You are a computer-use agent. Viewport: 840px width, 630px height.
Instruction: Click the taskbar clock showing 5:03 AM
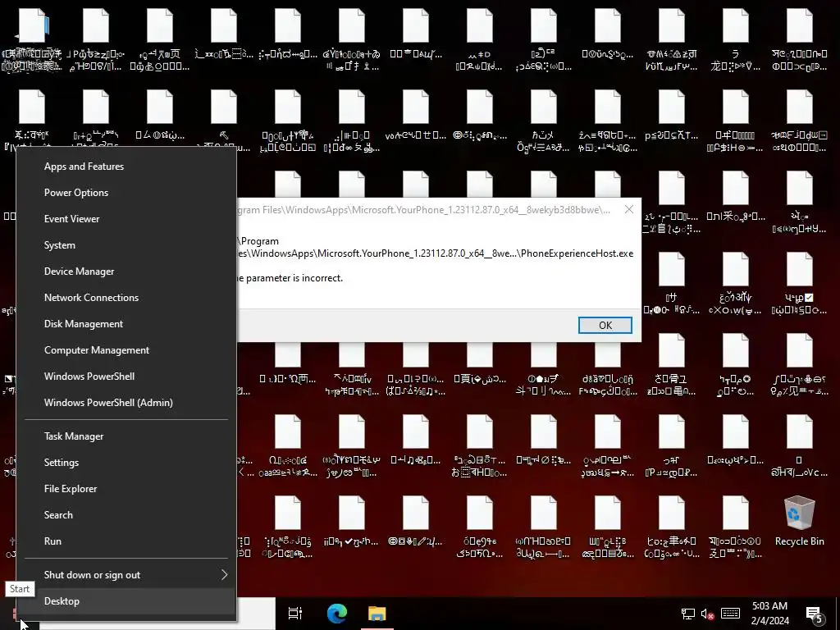tap(769, 614)
